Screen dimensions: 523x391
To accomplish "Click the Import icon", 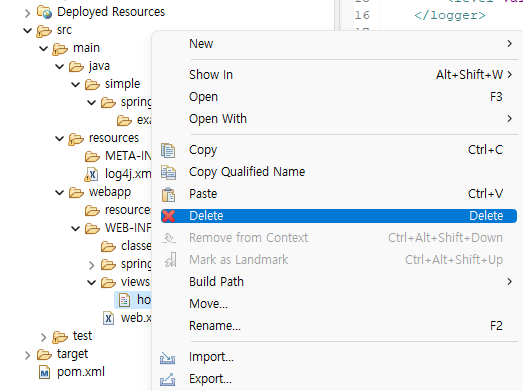I will tap(167, 357).
